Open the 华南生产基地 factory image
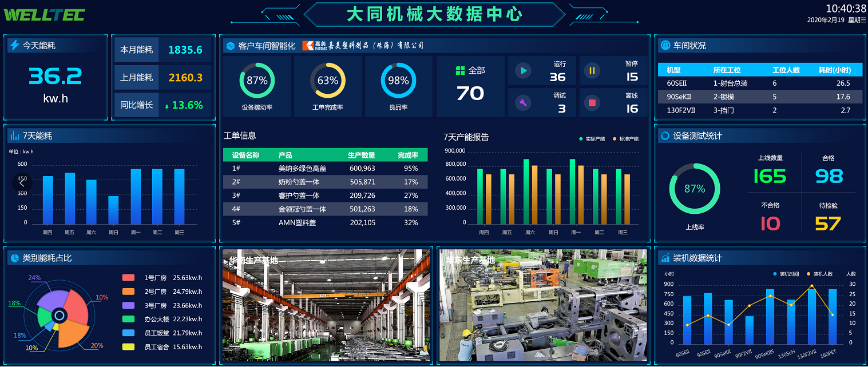 (x=326, y=305)
